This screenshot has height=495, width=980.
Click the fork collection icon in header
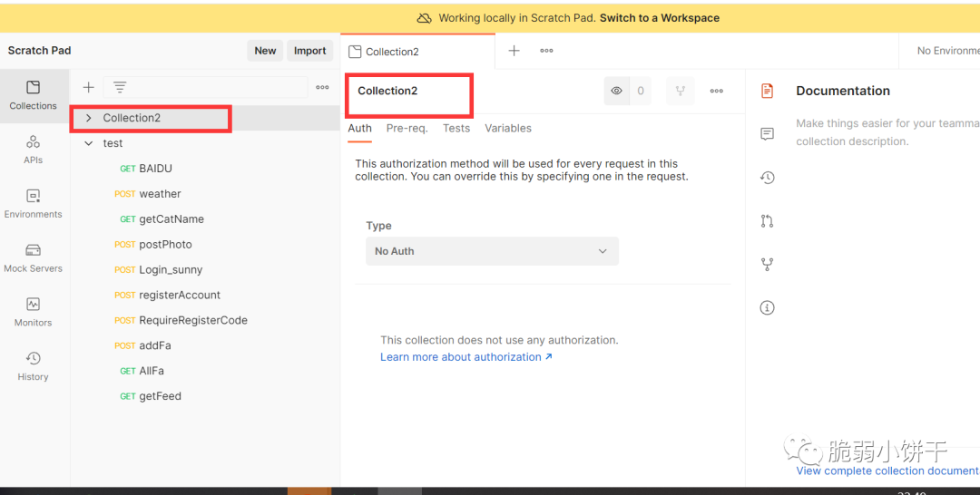[x=680, y=92]
